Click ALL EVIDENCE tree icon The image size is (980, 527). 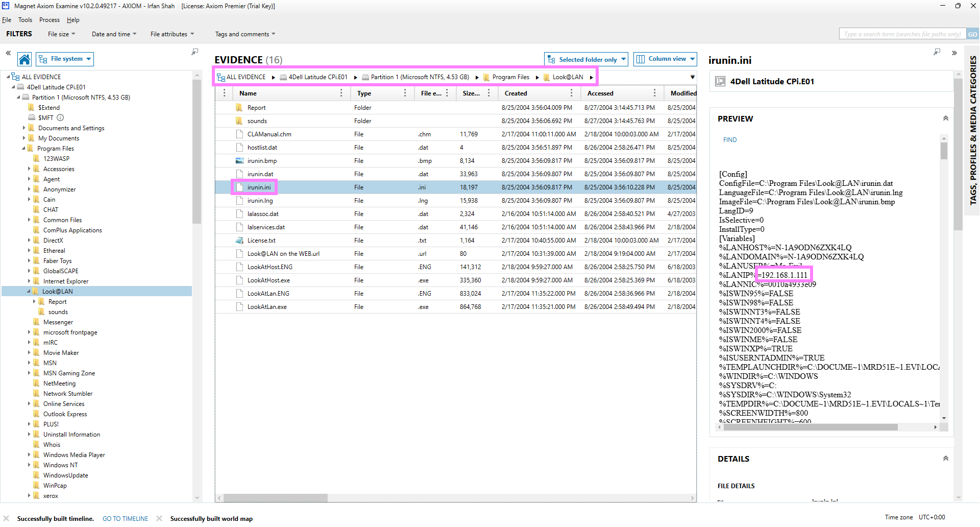(15, 77)
